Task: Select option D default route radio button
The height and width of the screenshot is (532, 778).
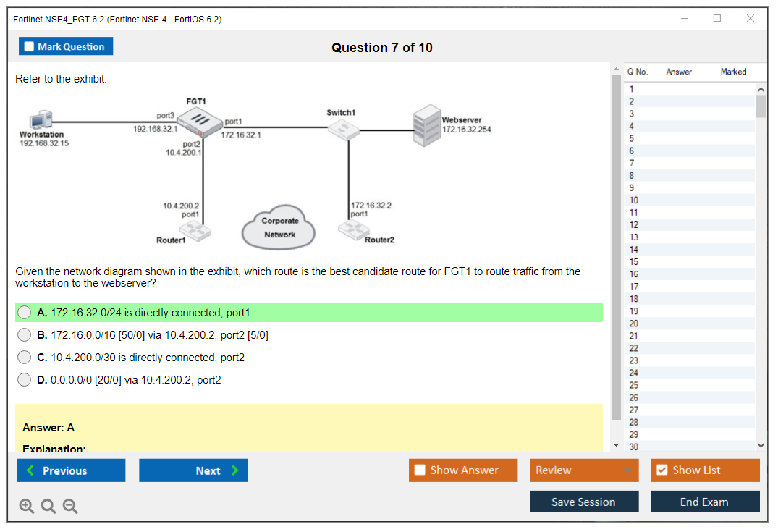Action: (25, 380)
